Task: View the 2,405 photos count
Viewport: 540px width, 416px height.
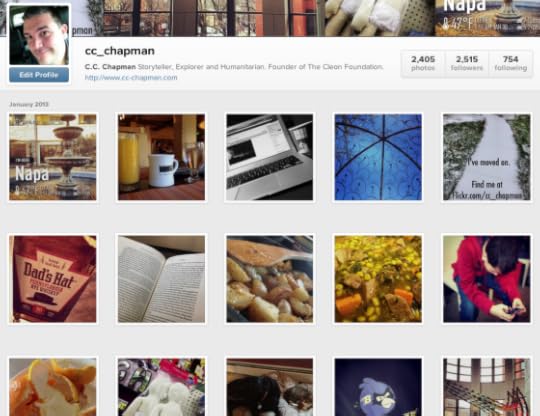Action: tap(423, 63)
